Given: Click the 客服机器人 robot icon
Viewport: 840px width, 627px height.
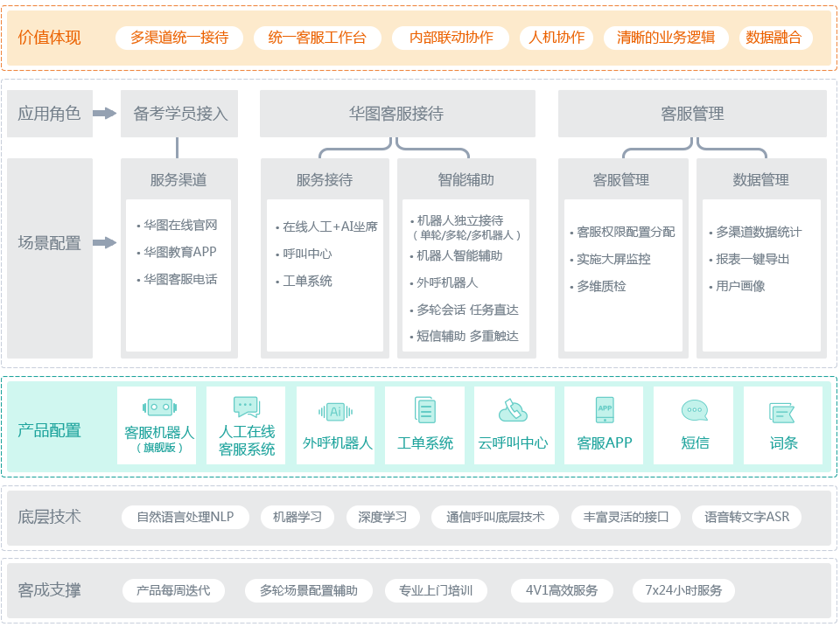Looking at the screenshot, I should 159,408.
